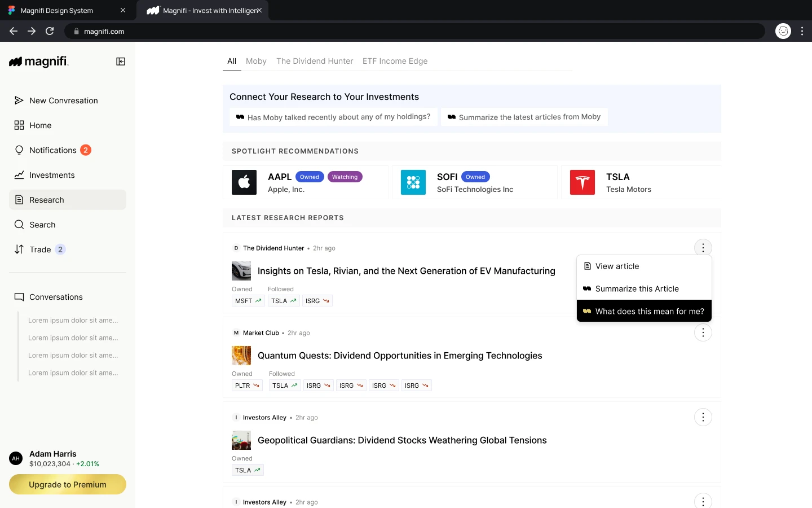Open the browser three-dot menu
This screenshot has height=508, width=812.
(x=802, y=31)
